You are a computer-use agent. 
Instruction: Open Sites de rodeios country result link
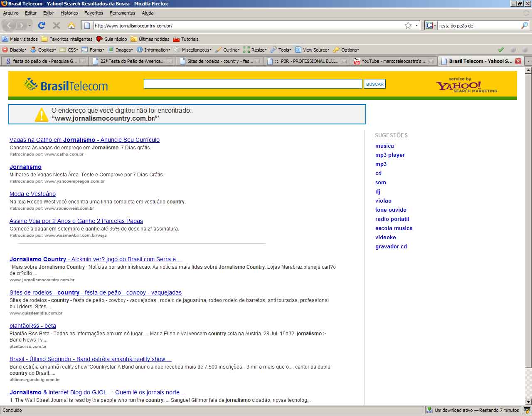click(96, 292)
